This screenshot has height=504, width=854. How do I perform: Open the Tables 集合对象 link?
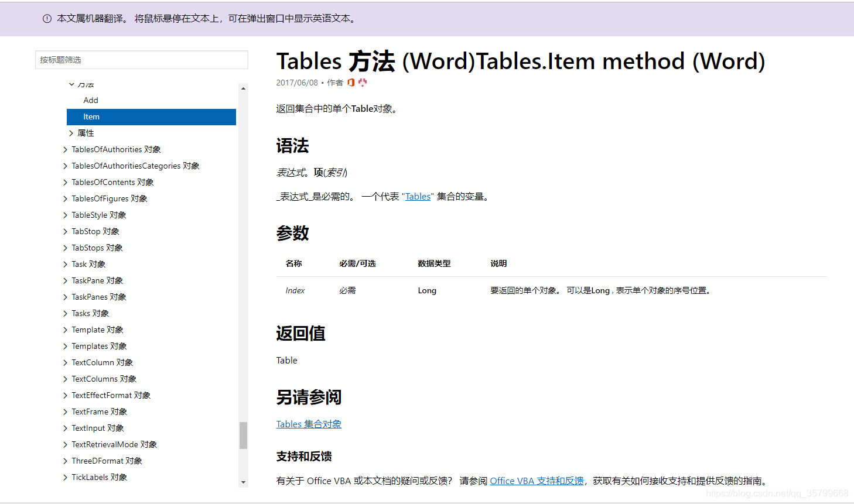[x=309, y=424]
